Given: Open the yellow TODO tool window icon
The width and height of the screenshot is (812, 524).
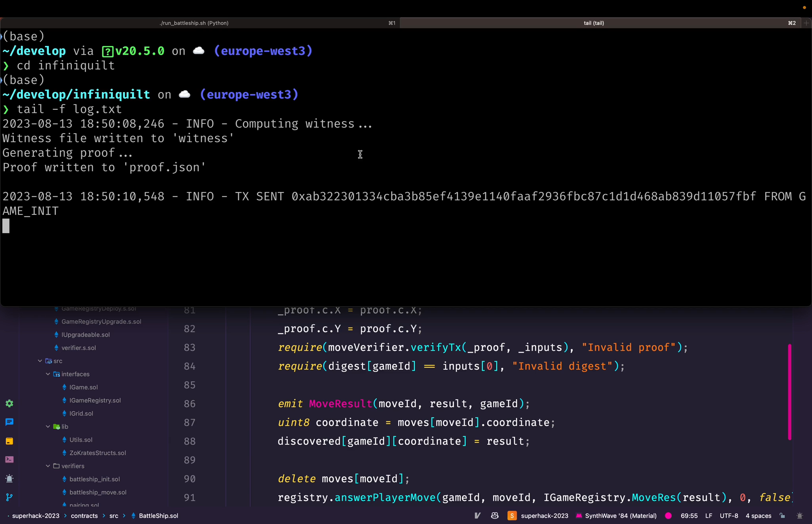Looking at the screenshot, I should pyautogui.click(x=10, y=441).
